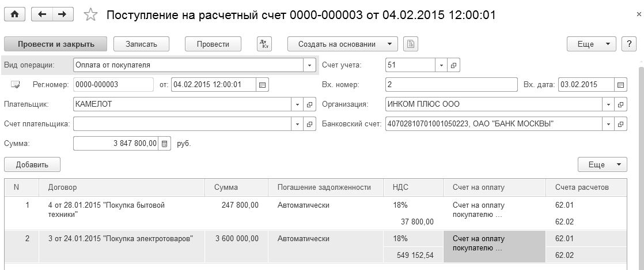Expand the Создать на основании dropdown
Screen dimensions: 644x270
(x=390, y=44)
